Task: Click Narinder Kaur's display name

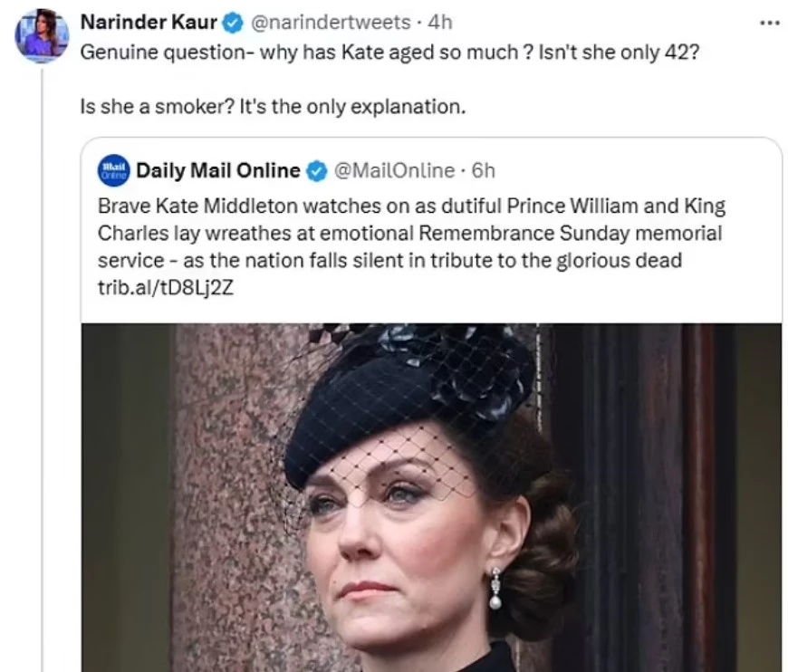Action: (x=149, y=24)
